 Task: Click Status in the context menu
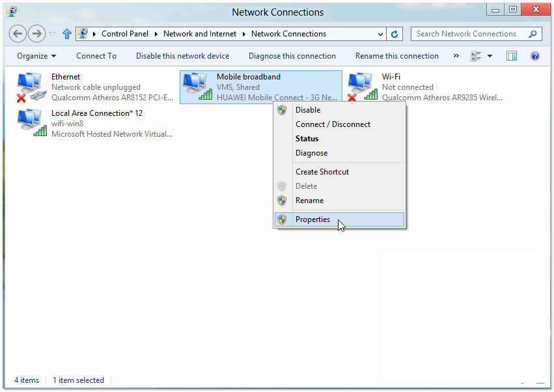[x=307, y=139]
